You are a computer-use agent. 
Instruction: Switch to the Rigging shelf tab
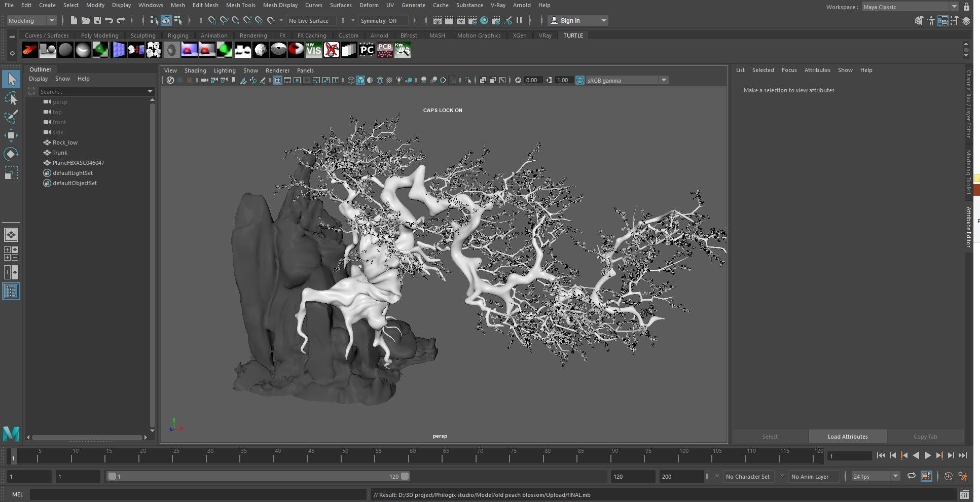pos(178,35)
